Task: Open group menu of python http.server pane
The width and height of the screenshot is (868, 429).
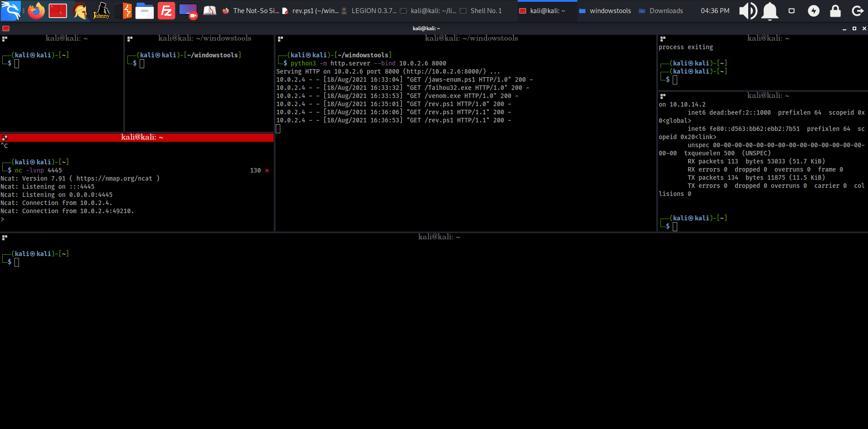Action: (280, 39)
